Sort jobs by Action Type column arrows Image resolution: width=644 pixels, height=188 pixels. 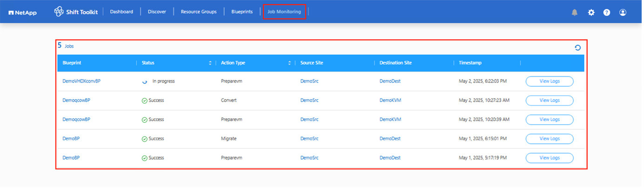(289, 63)
